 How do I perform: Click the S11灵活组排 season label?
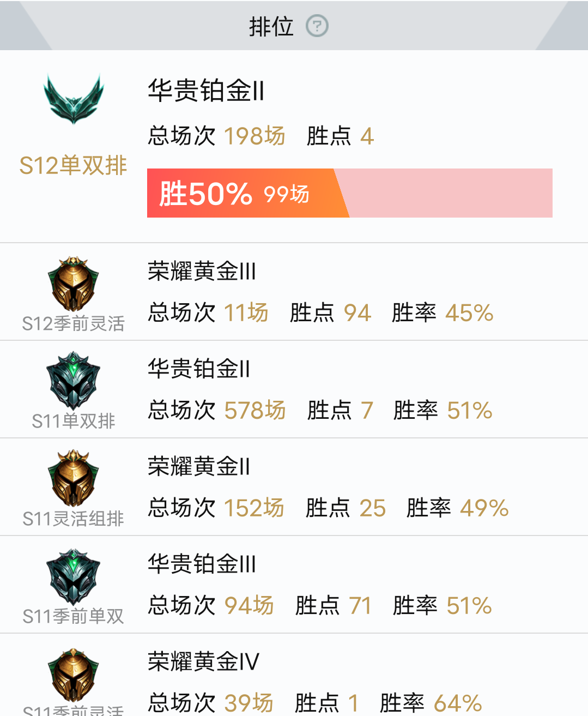73,519
